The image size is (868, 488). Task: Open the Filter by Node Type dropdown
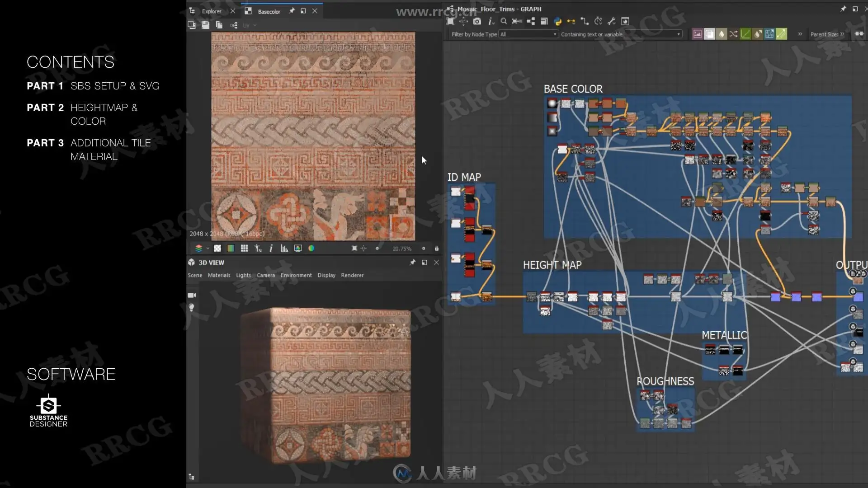tap(528, 34)
